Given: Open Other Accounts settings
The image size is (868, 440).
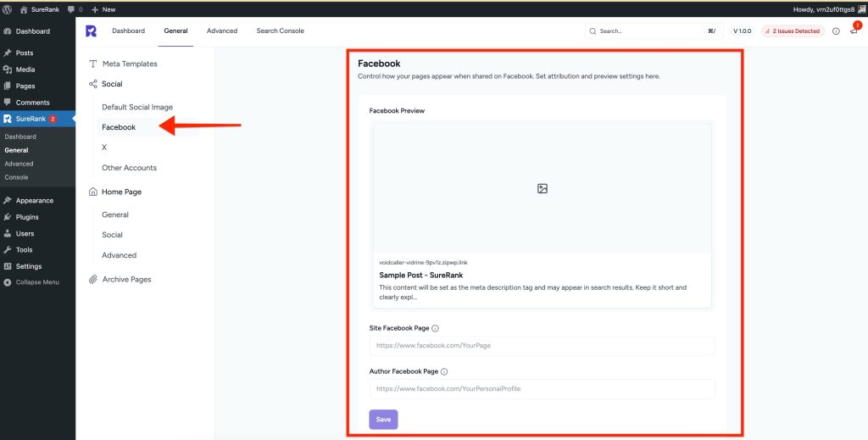Looking at the screenshot, I should [129, 168].
